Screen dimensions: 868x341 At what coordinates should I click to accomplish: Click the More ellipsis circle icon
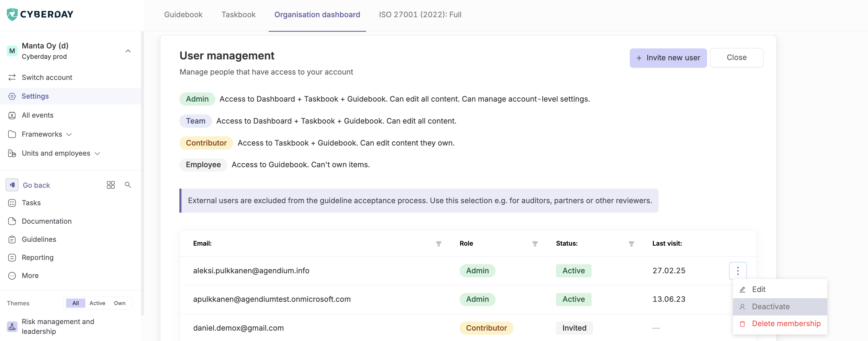(x=12, y=276)
